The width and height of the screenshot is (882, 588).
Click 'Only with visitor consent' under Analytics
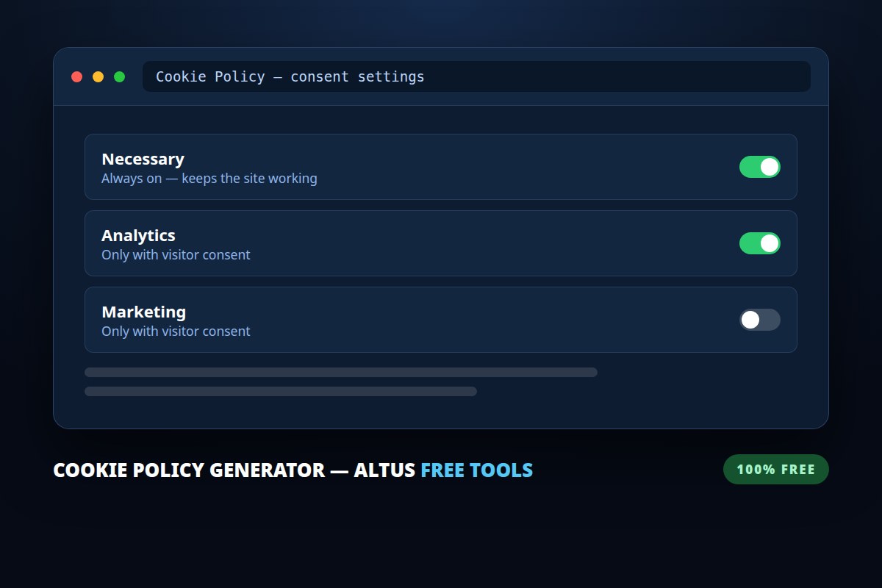(x=176, y=255)
